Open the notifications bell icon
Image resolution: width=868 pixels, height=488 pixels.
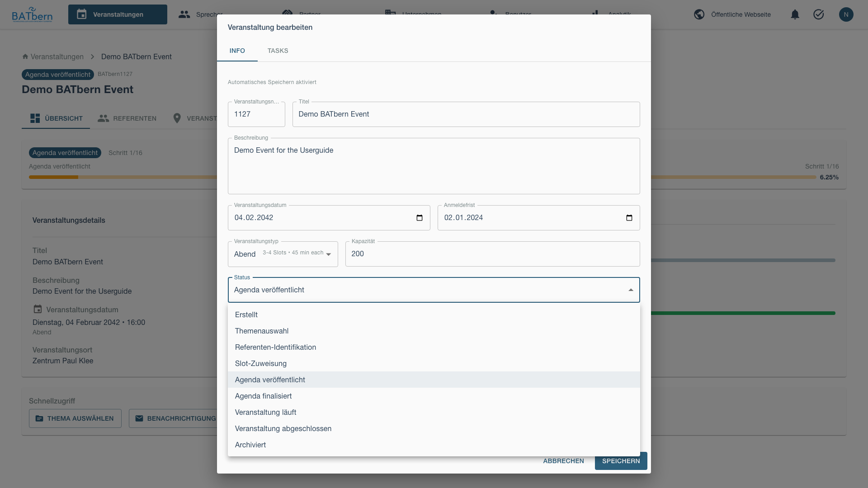795,14
